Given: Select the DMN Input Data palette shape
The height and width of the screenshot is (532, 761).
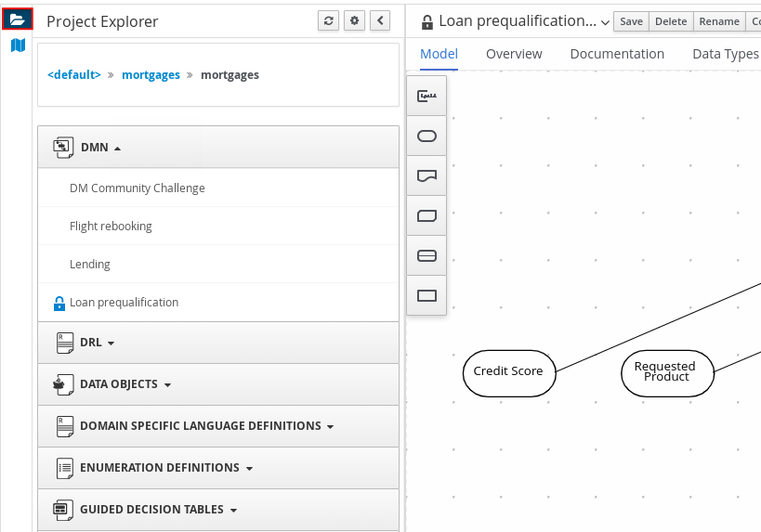Looking at the screenshot, I should pos(426,136).
